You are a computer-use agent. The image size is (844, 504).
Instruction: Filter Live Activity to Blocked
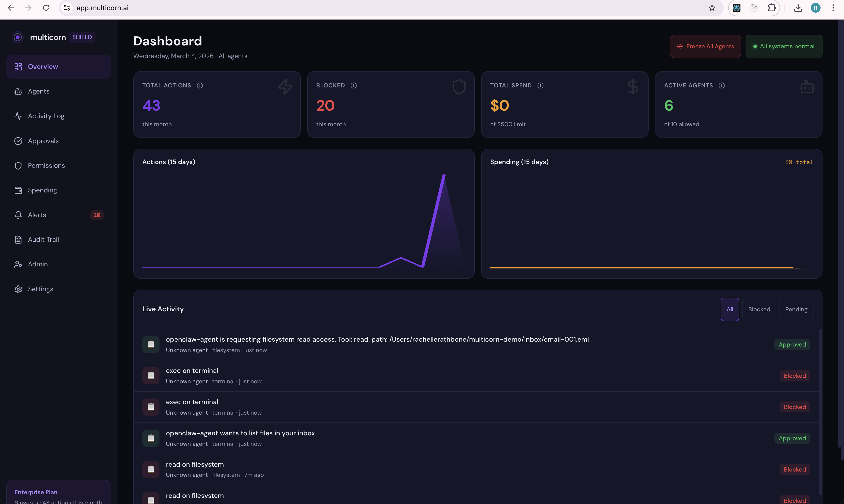click(x=759, y=309)
